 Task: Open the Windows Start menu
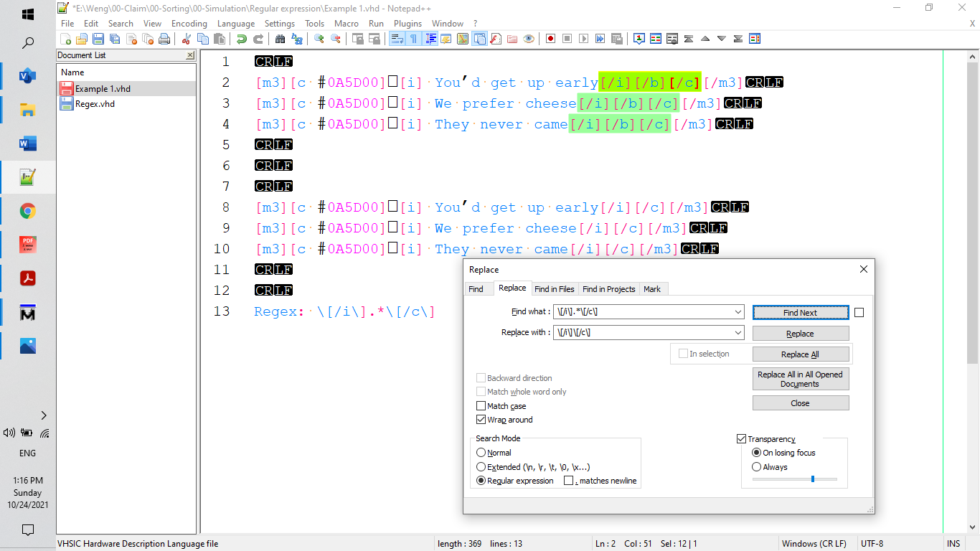click(x=28, y=14)
